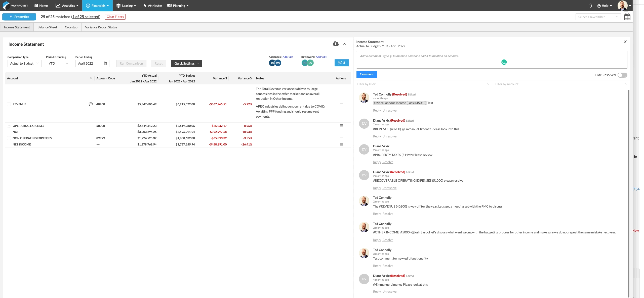This screenshot has height=298, width=644.
Task: Open the Quick Settings dropdown
Action: coord(186,63)
